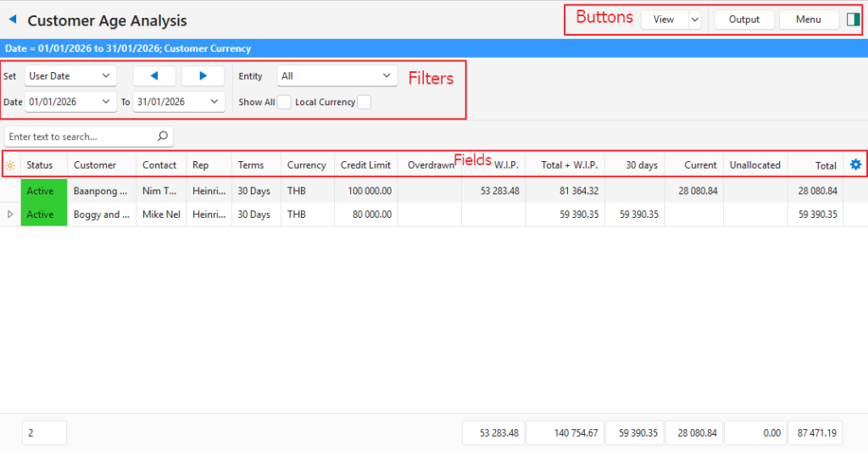Open the To date picker dropdown

[x=214, y=102]
